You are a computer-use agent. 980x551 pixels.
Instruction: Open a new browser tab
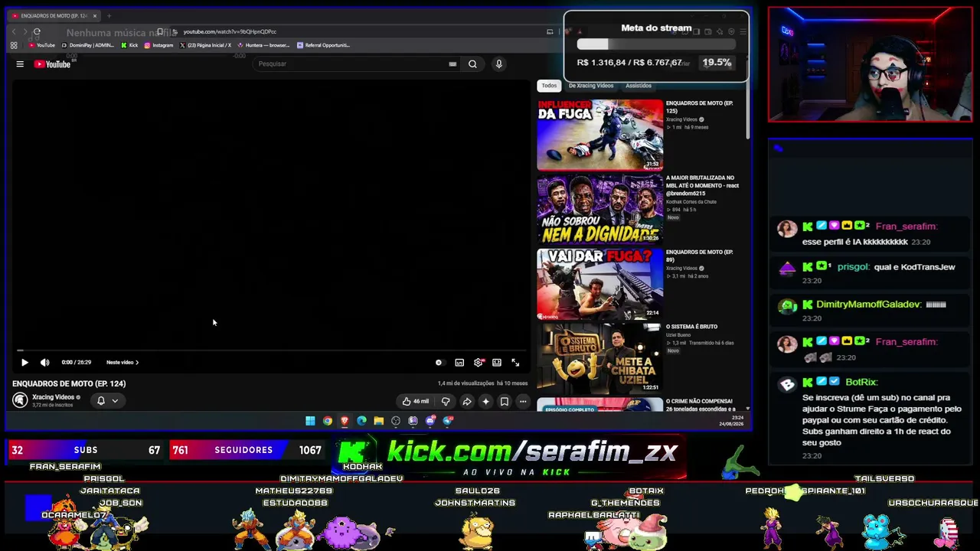point(109,15)
